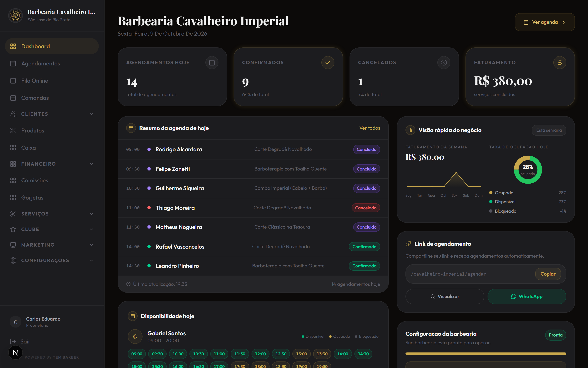The width and height of the screenshot is (588, 368).
Task: Open Caixa in the sidebar
Action: [52, 148]
